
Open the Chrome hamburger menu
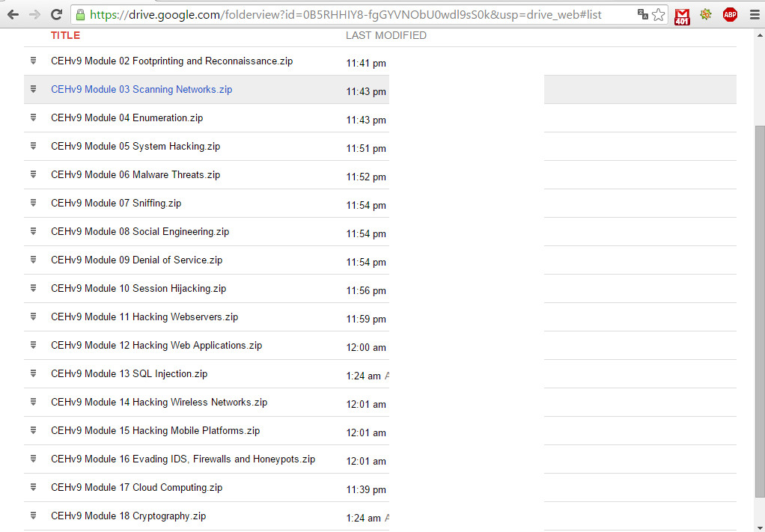coord(755,15)
